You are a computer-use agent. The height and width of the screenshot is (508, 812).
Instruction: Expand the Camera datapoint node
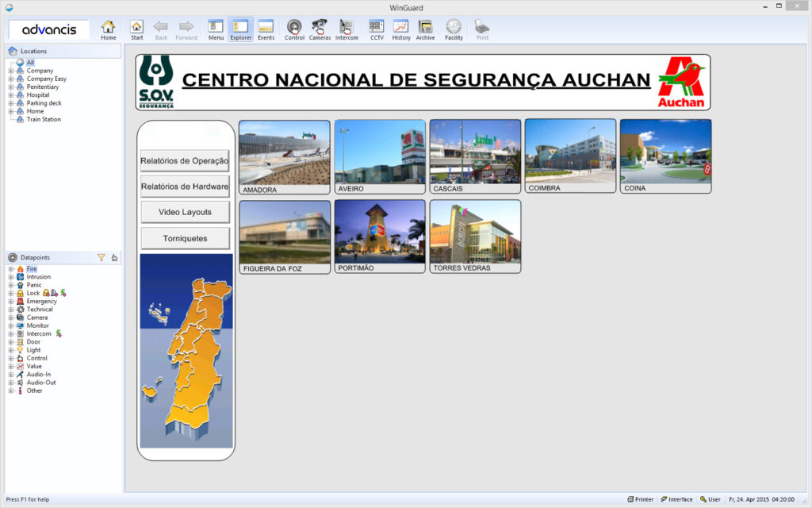[11, 317]
